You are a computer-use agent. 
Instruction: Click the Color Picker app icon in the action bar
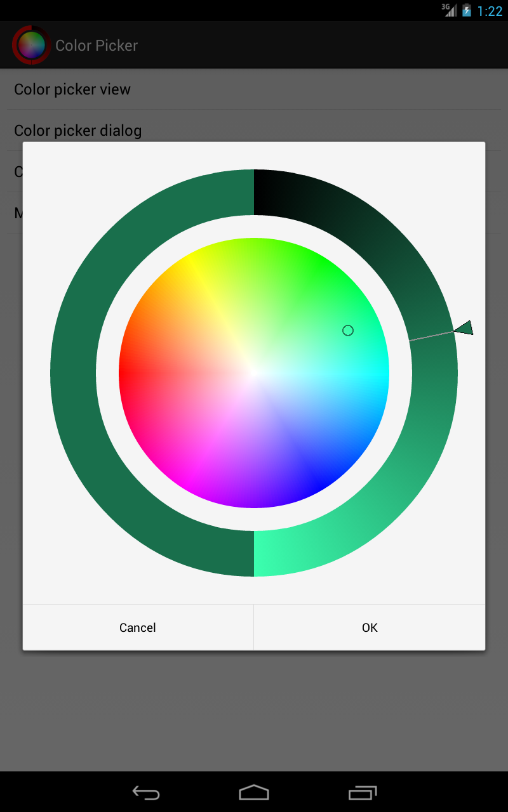(30, 45)
